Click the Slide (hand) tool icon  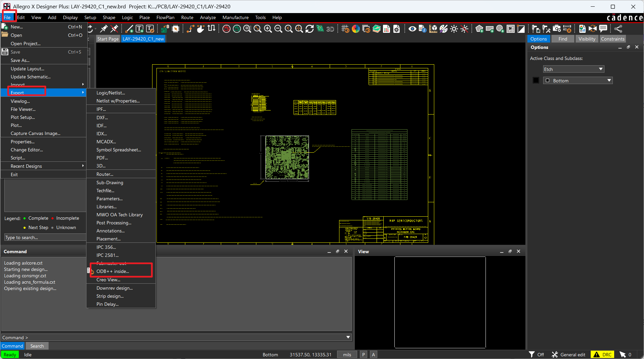click(201, 29)
